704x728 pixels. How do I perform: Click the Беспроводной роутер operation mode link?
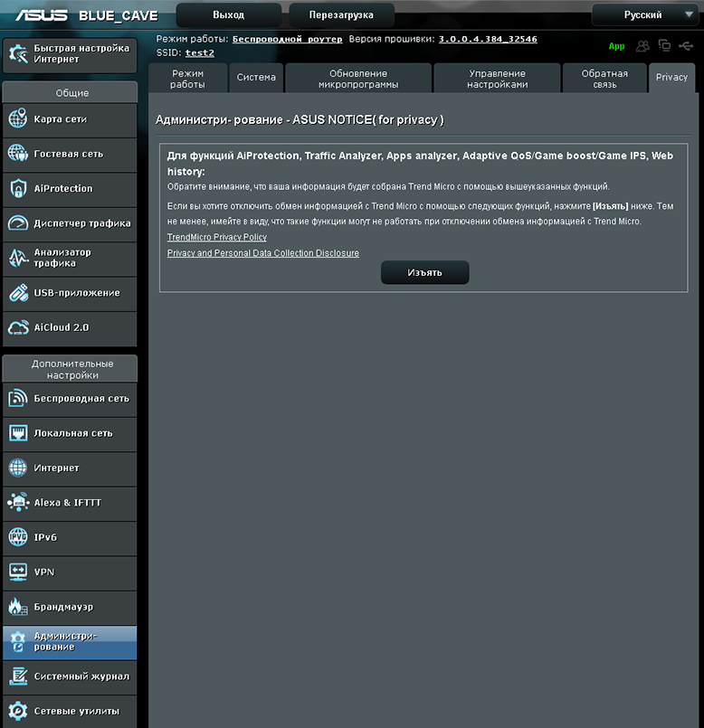coord(287,39)
